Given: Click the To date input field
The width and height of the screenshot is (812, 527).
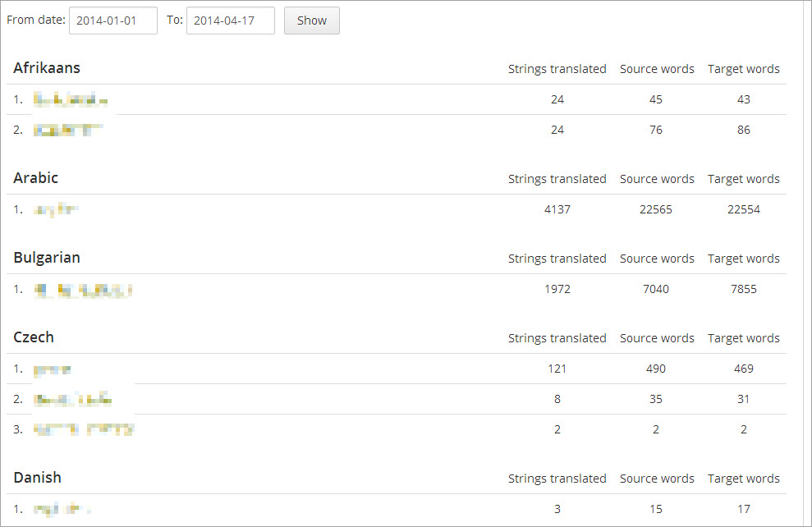Looking at the screenshot, I should coord(231,21).
